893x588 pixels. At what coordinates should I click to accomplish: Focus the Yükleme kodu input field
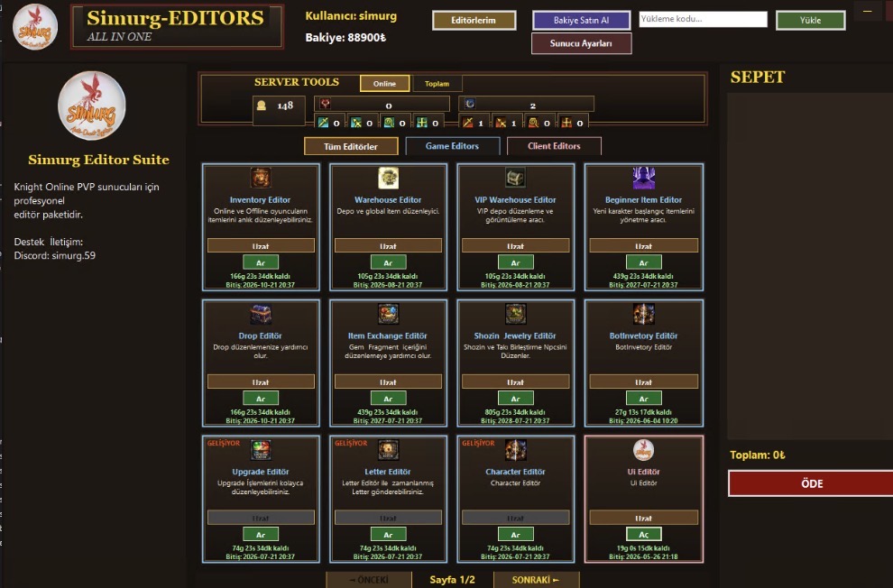pos(703,19)
